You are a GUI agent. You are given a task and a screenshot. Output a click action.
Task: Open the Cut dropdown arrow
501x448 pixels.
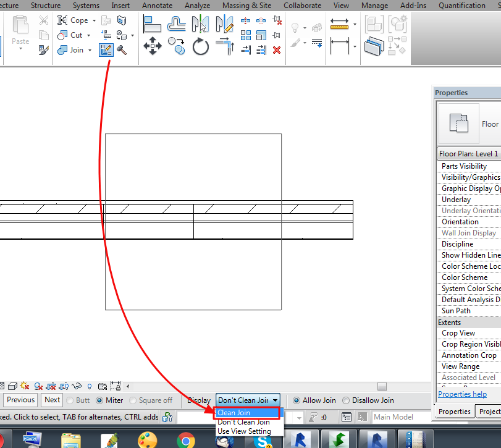[x=88, y=35]
